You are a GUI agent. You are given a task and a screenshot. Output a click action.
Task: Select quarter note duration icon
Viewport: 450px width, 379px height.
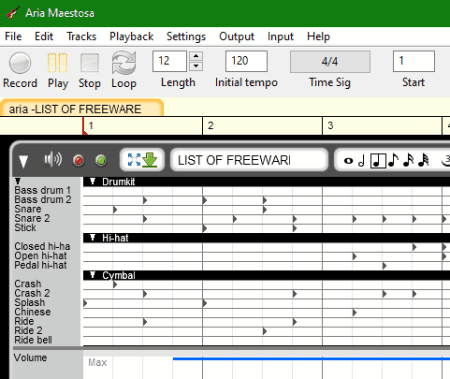(x=378, y=161)
